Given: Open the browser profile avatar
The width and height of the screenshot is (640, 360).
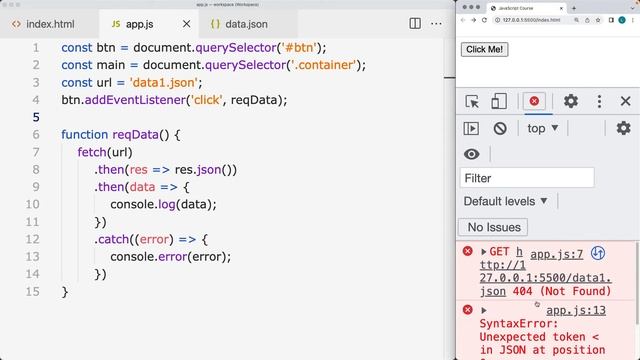Looking at the screenshot, I should tap(622, 20).
